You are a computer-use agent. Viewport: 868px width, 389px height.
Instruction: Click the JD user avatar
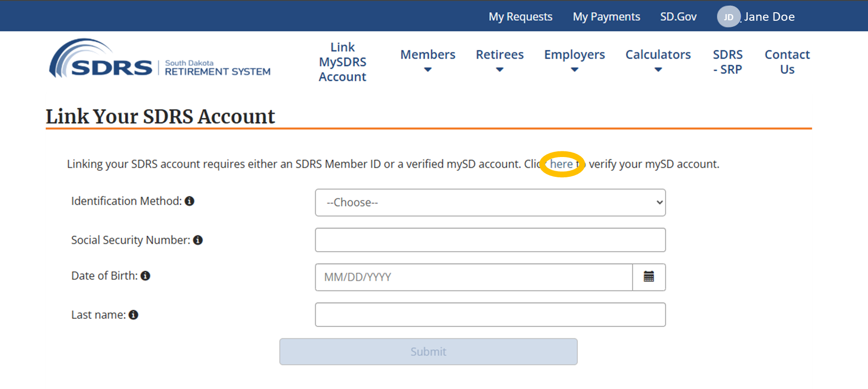(x=728, y=17)
